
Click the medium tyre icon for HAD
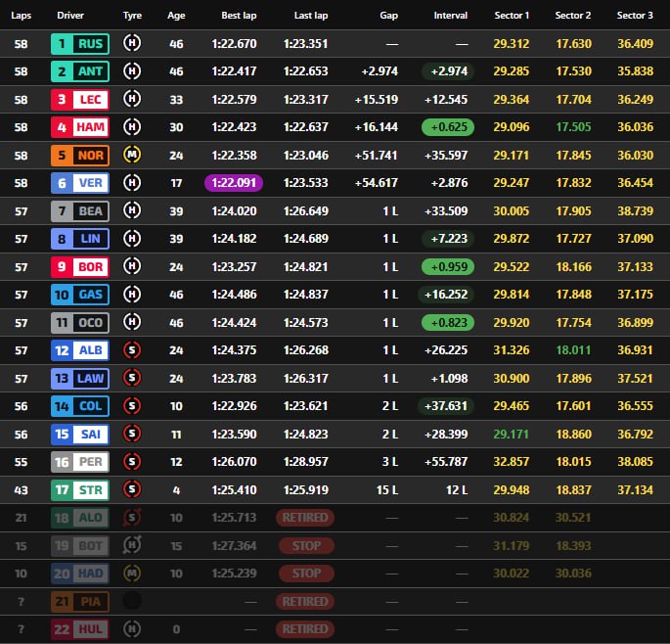click(x=133, y=573)
